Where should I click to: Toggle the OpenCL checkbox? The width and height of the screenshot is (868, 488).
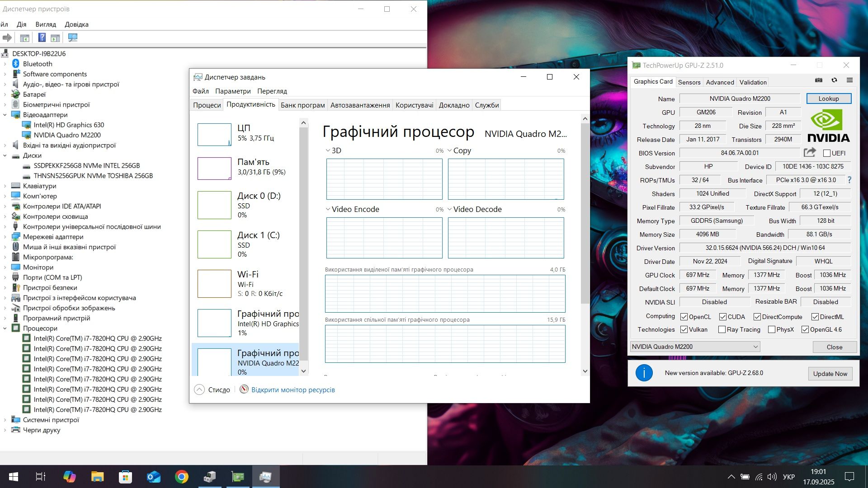coord(684,317)
